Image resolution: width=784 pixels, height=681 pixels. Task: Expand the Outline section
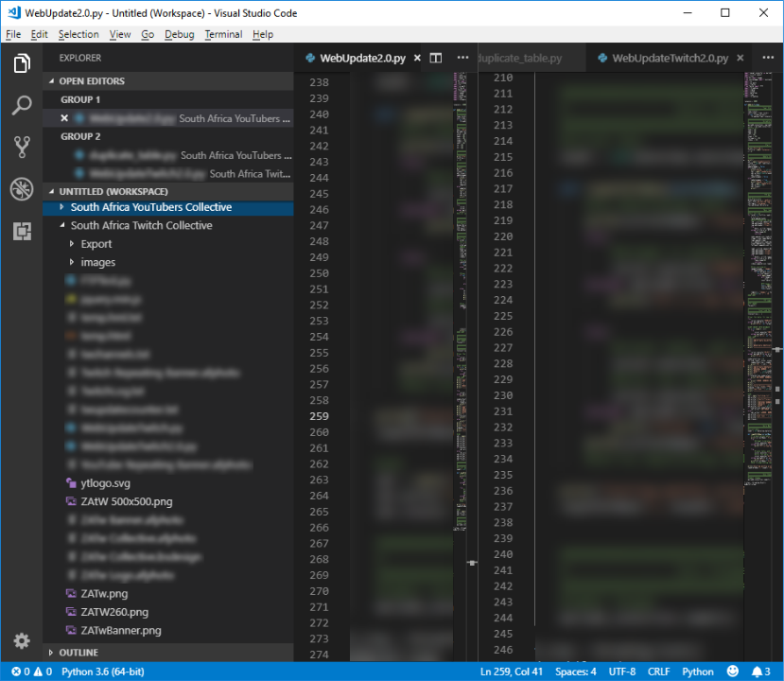click(168, 653)
